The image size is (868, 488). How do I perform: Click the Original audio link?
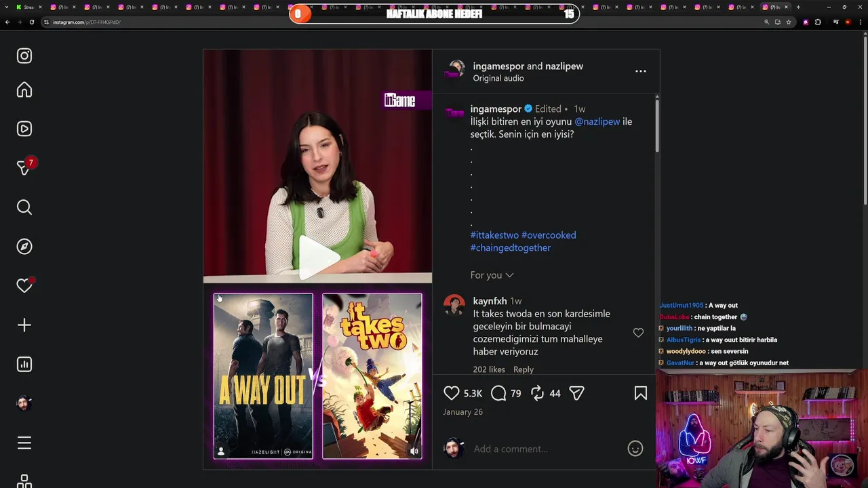pyautogui.click(x=498, y=79)
